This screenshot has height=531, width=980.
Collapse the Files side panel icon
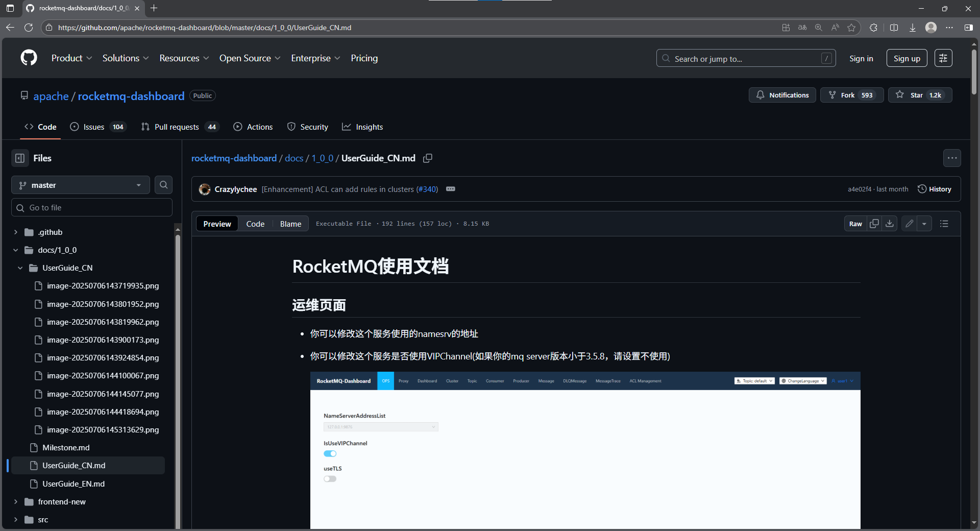[x=20, y=158]
